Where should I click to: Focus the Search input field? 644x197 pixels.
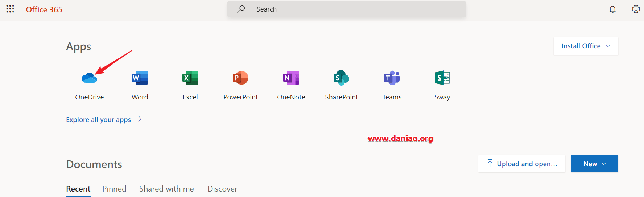(346, 9)
